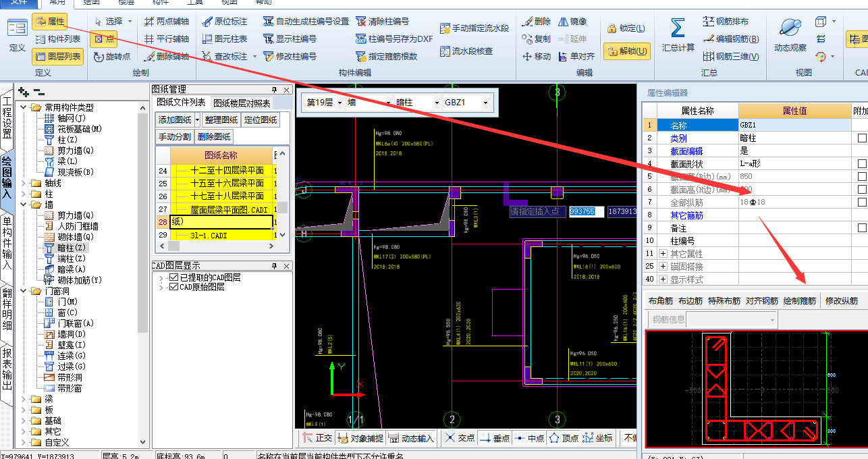Check the 类别 row 附加 checkbox

click(x=862, y=138)
